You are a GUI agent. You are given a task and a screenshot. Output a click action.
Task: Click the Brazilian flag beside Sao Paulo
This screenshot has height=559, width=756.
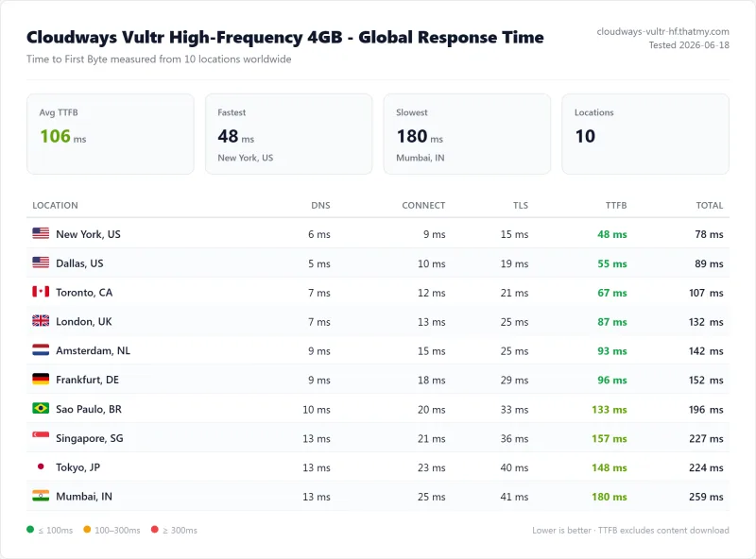tap(41, 408)
